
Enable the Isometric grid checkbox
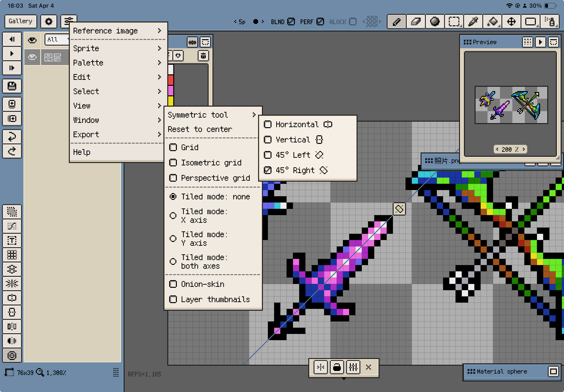[x=173, y=163]
